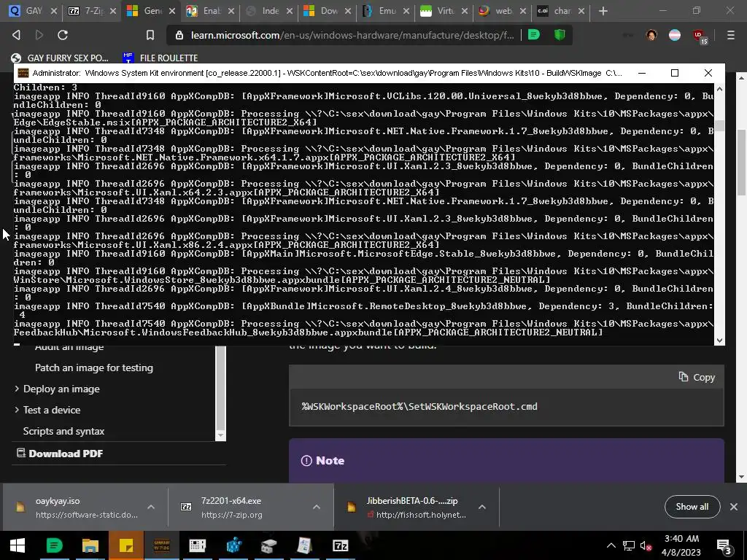Open the browser hamburger menu
This screenshot has height=560, width=747.
[x=730, y=35]
